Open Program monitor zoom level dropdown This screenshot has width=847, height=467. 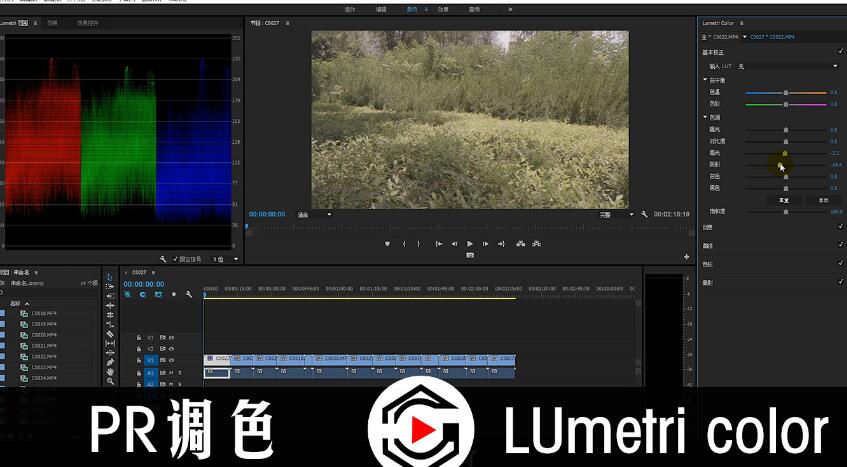[314, 215]
